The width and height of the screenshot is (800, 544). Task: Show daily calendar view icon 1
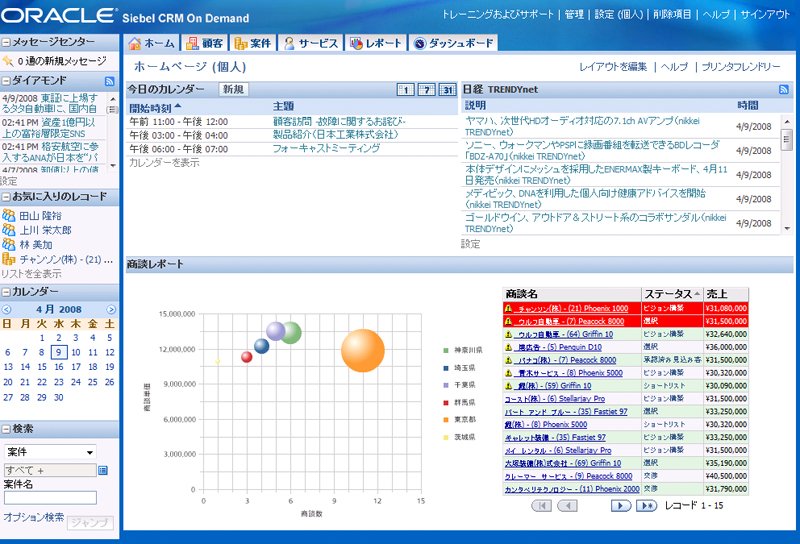(405, 90)
